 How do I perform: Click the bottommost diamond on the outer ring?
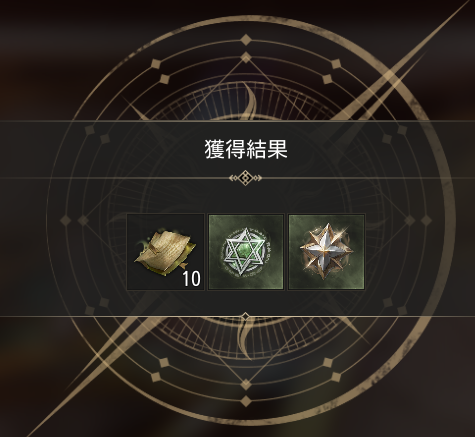246,401
